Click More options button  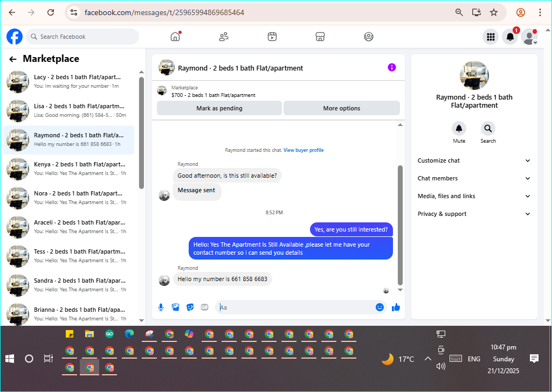(x=341, y=108)
